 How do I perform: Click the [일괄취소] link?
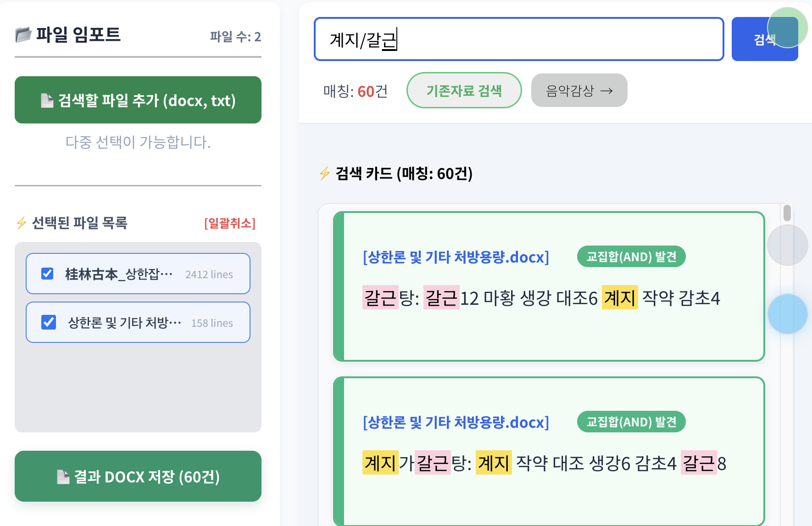tap(230, 224)
